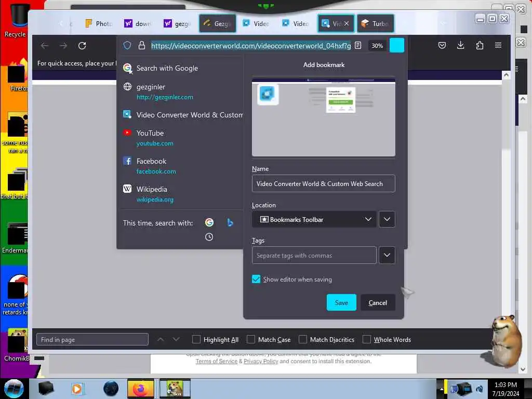
Task: Click the Find in page field
Action: pyautogui.click(x=92, y=339)
